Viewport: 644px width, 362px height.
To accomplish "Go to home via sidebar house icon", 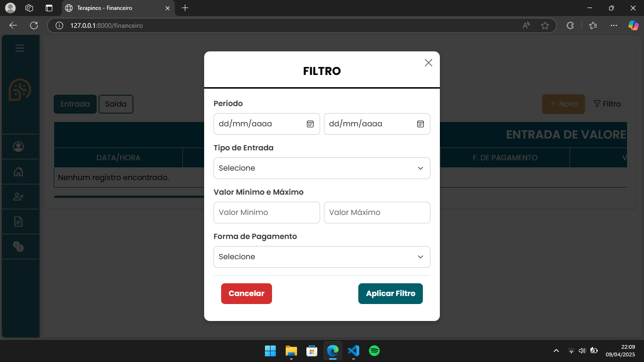I will 18,172.
